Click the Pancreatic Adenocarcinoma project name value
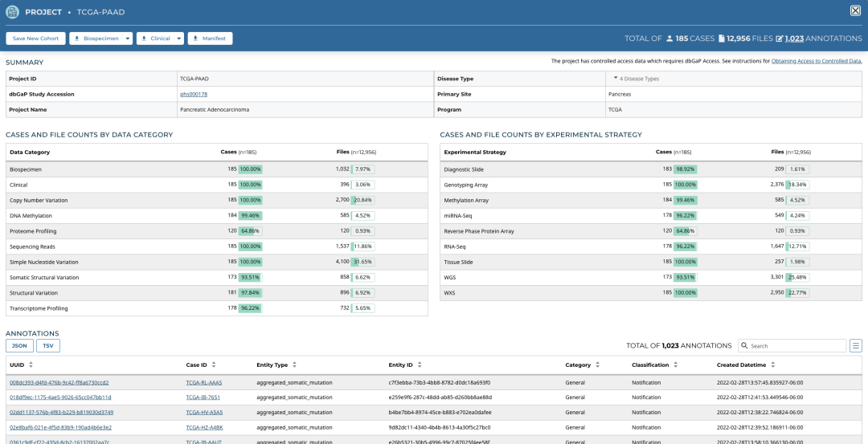Viewport: 868px width, 444px height. point(215,109)
